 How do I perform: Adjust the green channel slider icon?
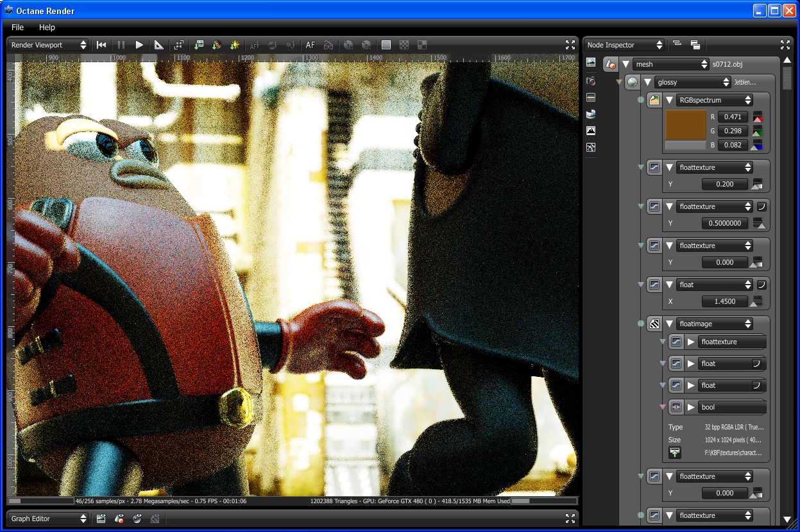click(x=758, y=131)
